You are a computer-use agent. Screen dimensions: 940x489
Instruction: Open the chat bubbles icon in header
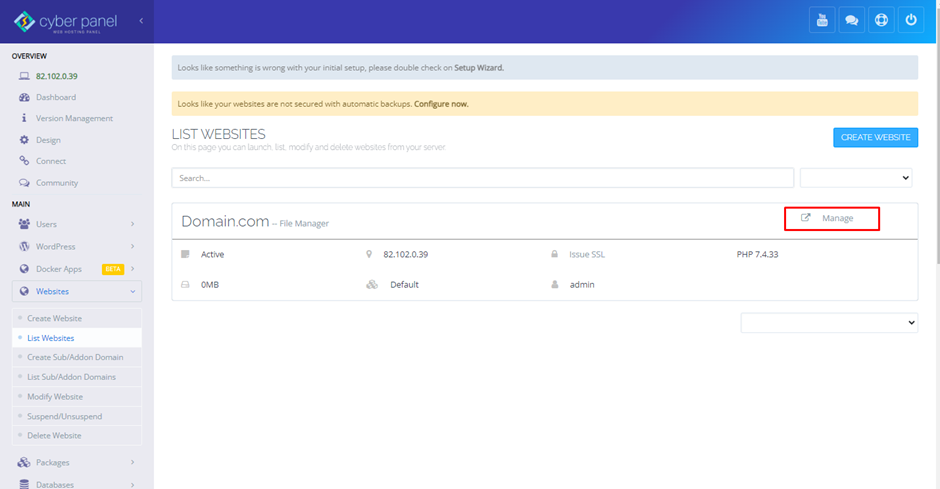pos(851,20)
